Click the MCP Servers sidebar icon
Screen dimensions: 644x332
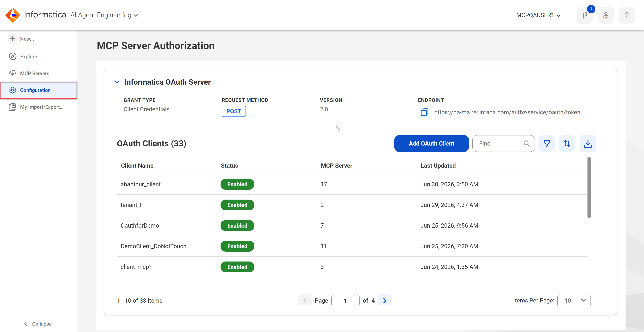13,73
